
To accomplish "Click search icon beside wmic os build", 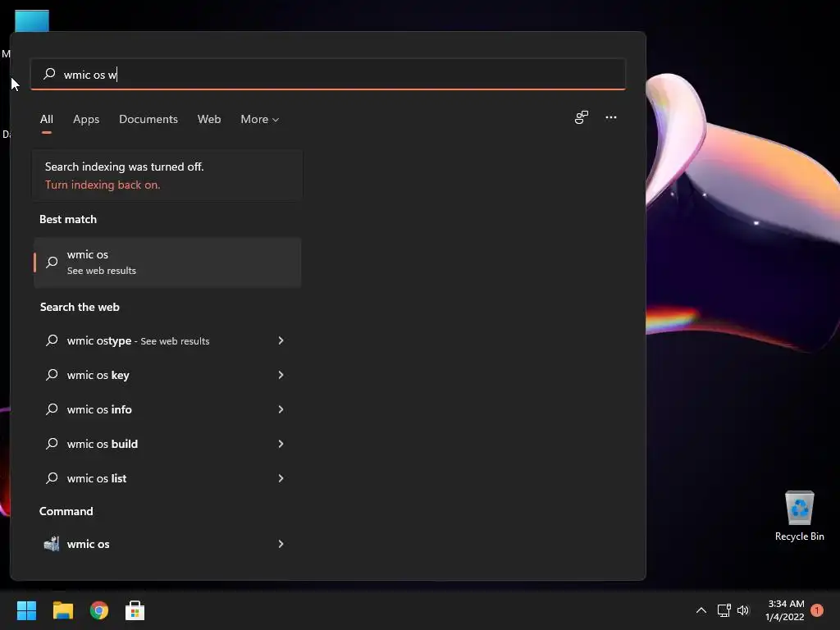I will [x=52, y=444].
